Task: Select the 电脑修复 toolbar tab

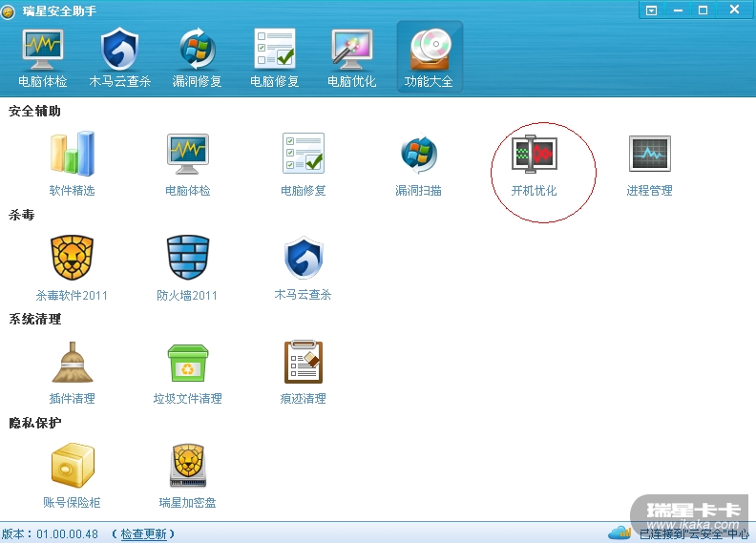Action: (x=274, y=58)
